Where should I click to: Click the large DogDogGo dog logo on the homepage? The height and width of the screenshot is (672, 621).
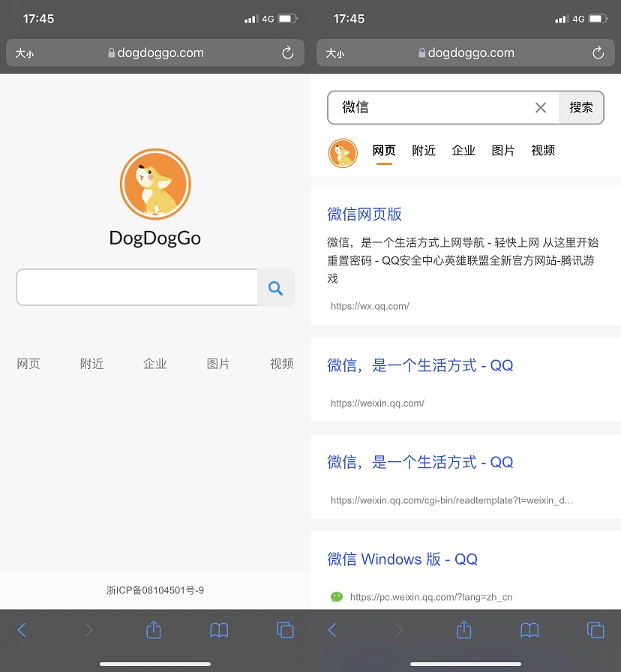point(155,184)
